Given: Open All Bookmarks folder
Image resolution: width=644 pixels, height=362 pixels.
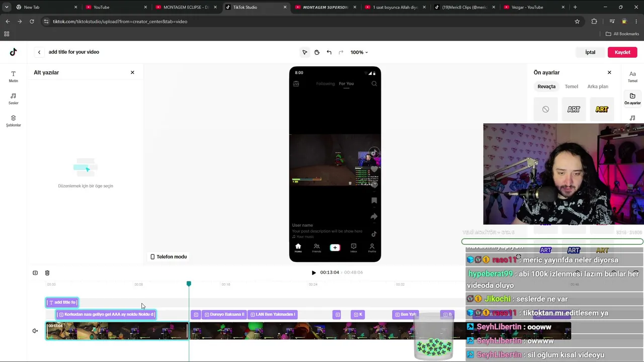Looking at the screenshot, I should [x=622, y=34].
